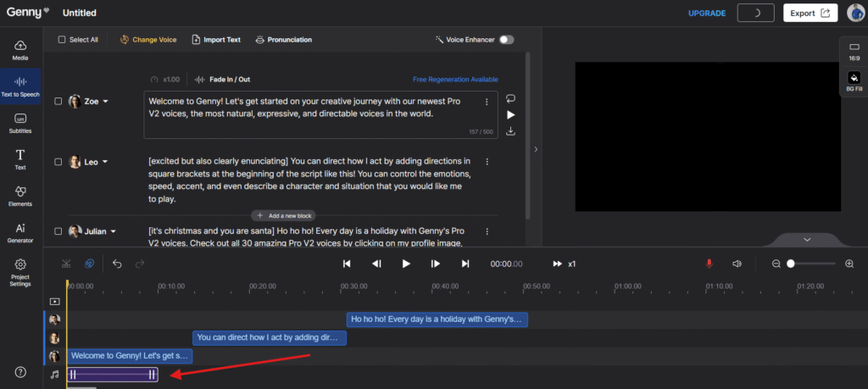The width and height of the screenshot is (868, 389).
Task: Toggle the Voice Enhancer switch
Action: (506, 40)
